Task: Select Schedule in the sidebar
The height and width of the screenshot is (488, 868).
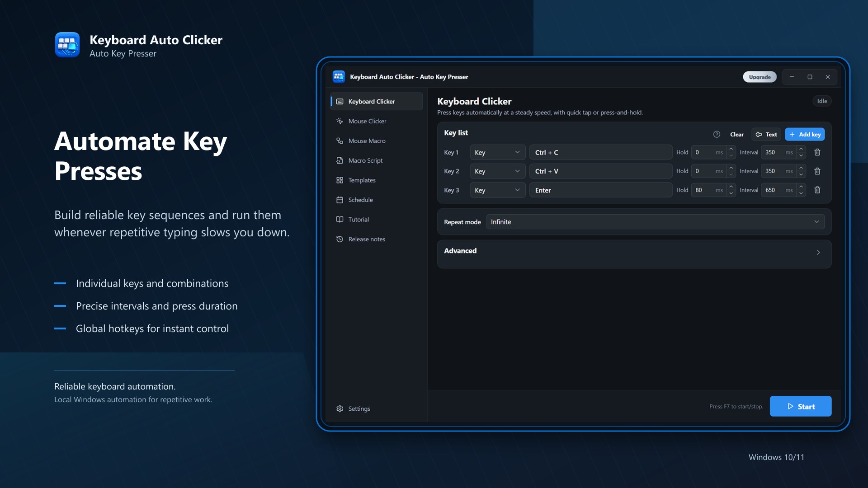Action: (377, 200)
